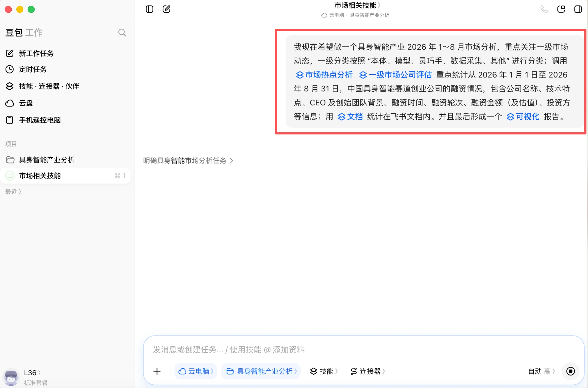Image resolution: width=588 pixels, height=388 pixels.
Task: Open the 具身智能产业分析 project chip
Action: (x=261, y=371)
